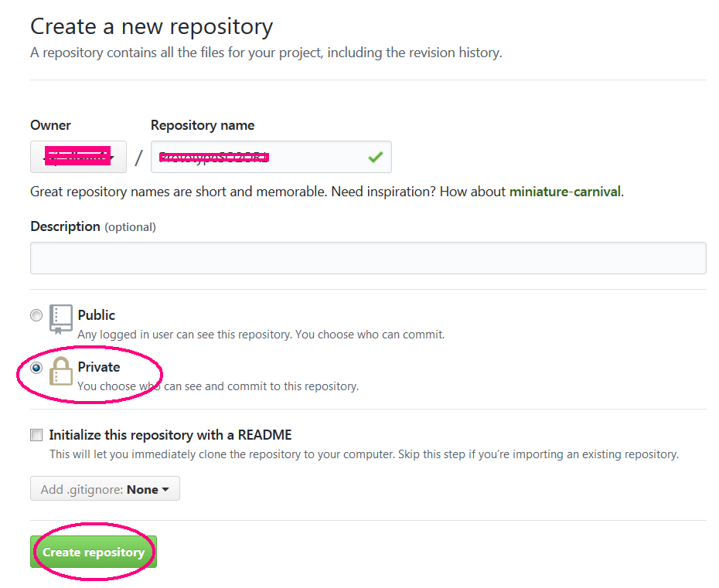719x588 pixels.
Task: Click the green checkmark in the name field
Action: tap(376, 158)
